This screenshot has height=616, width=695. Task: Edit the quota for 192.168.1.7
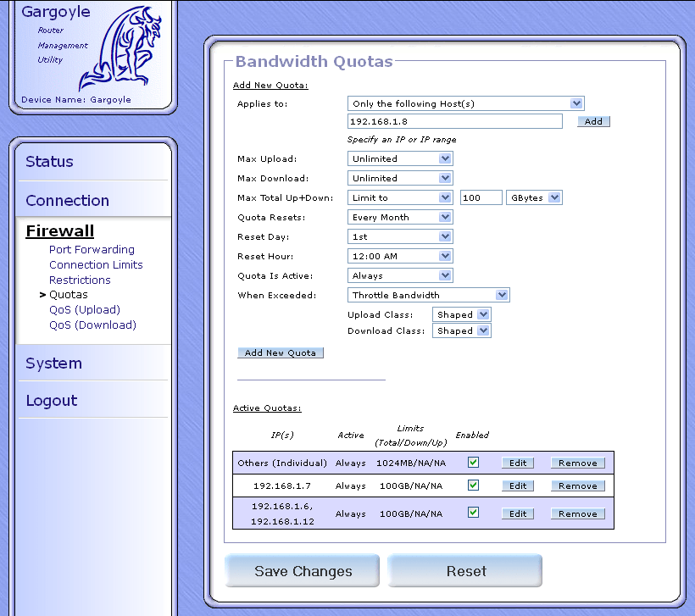(517, 486)
